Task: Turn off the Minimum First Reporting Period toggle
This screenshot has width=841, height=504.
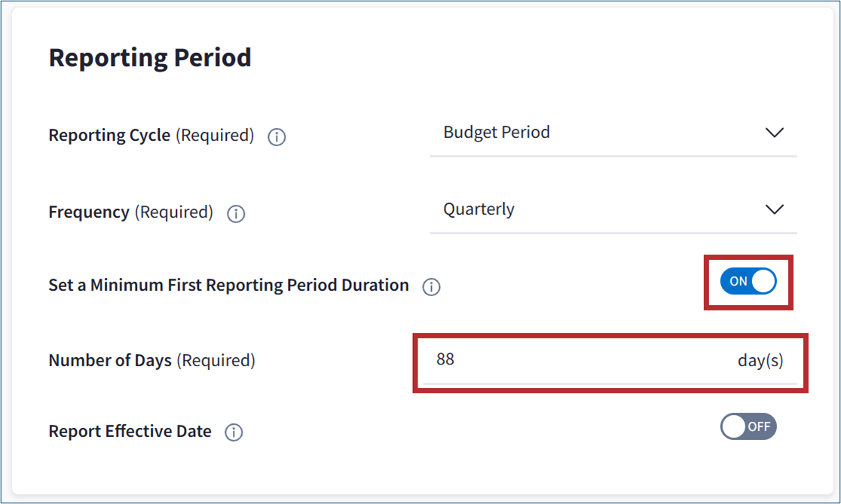Action: click(x=748, y=281)
